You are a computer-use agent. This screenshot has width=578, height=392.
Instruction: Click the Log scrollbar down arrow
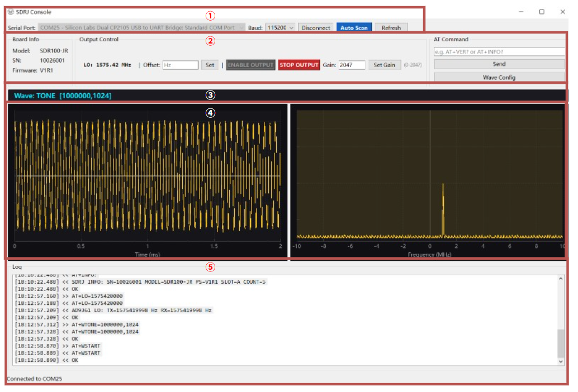[x=561, y=361]
